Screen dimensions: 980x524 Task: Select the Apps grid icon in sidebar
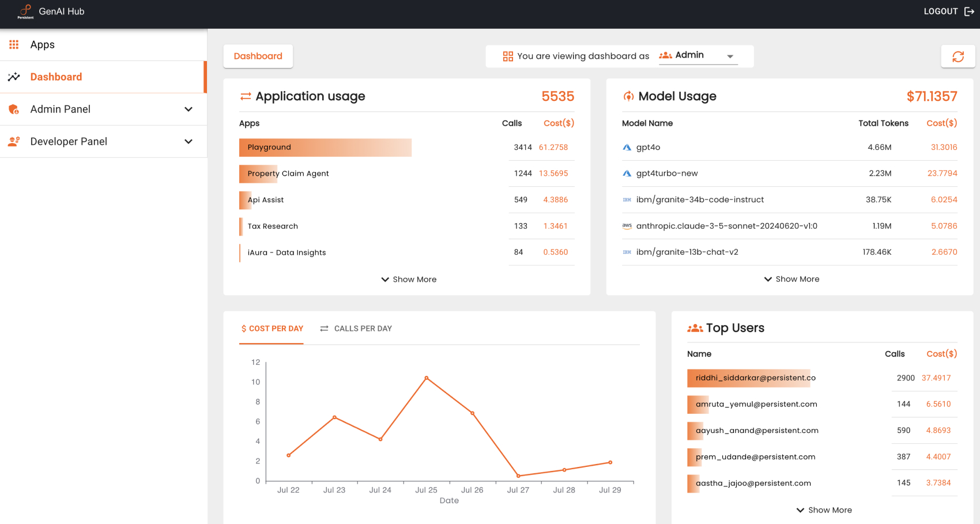coord(14,44)
